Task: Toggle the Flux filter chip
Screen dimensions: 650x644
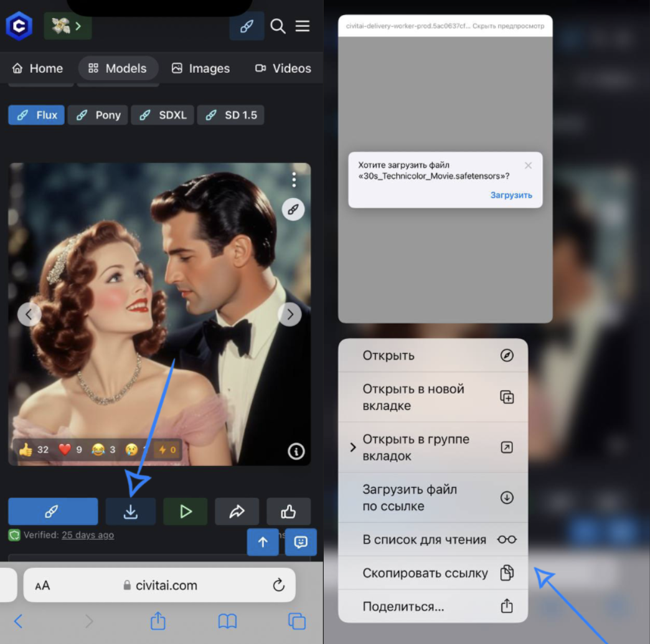Action: pos(36,115)
